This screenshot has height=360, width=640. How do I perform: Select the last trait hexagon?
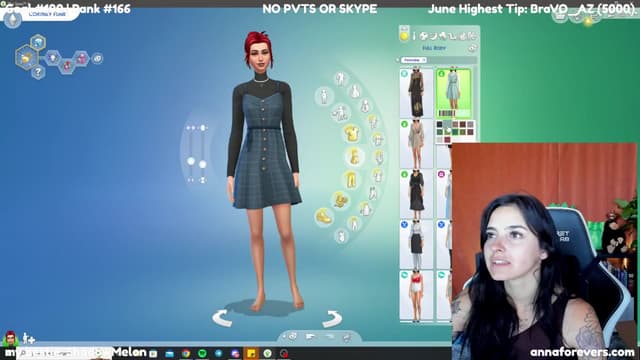(x=81, y=58)
